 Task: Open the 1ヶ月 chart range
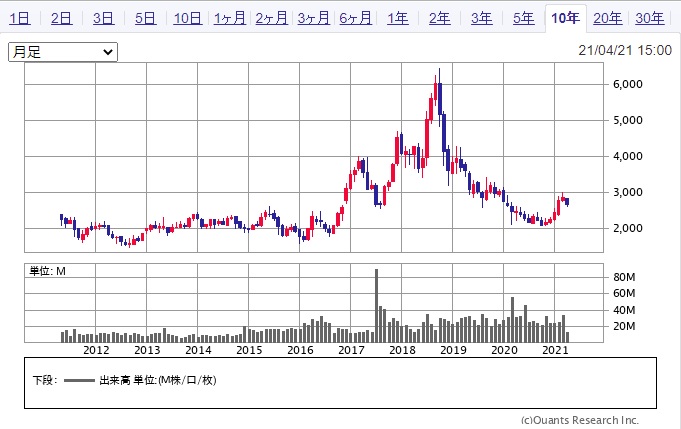tap(230, 19)
